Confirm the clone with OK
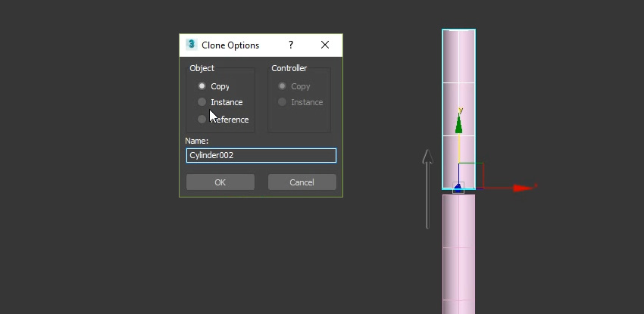This screenshot has width=644, height=314. tap(220, 182)
